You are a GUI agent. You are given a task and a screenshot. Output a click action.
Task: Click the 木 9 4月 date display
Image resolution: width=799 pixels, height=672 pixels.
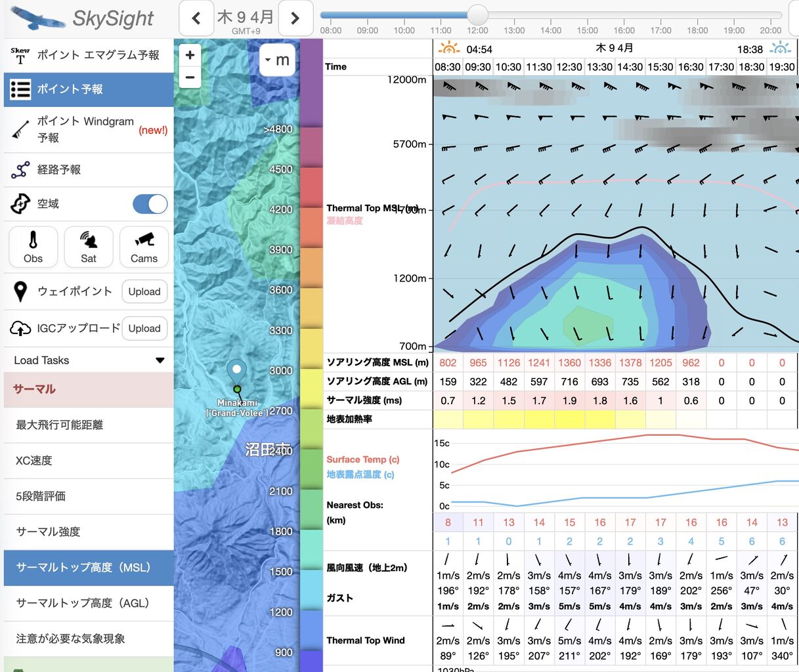coord(246,16)
